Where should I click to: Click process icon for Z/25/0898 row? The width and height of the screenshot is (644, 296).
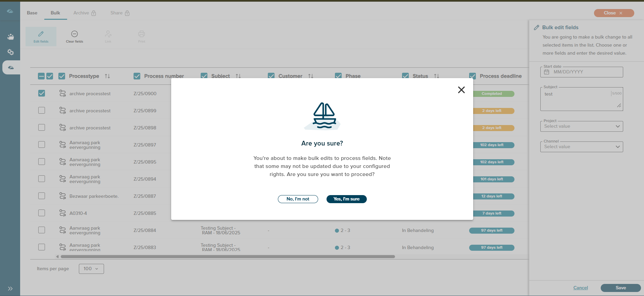[x=62, y=127]
